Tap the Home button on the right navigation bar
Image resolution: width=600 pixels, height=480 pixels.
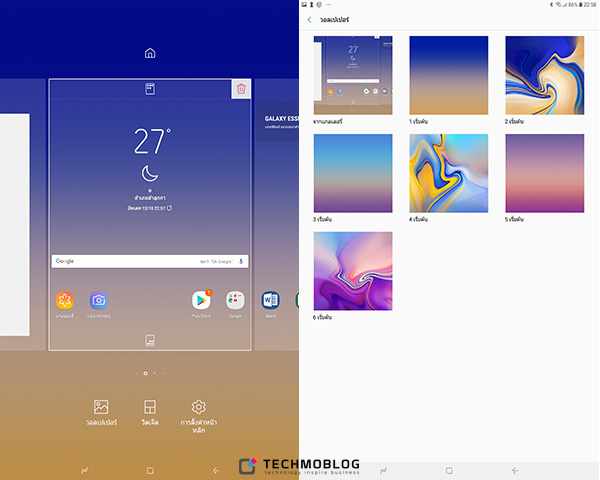[x=449, y=470]
